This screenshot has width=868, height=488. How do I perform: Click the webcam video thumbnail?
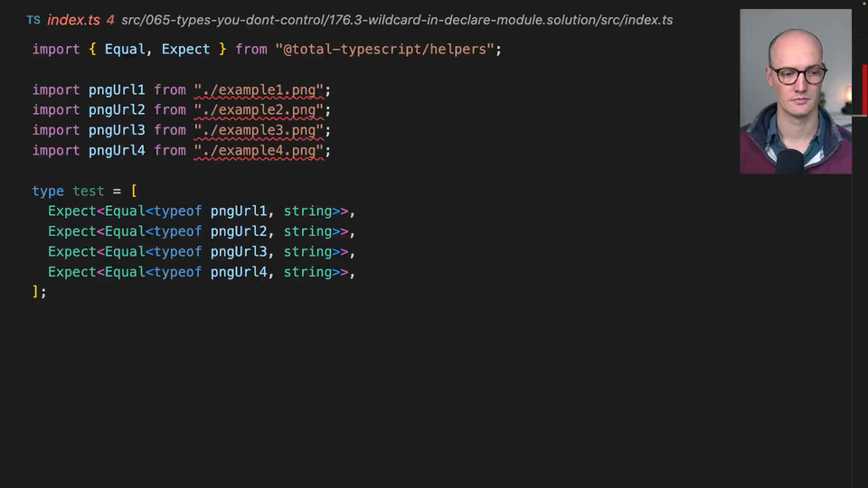pyautogui.click(x=796, y=91)
